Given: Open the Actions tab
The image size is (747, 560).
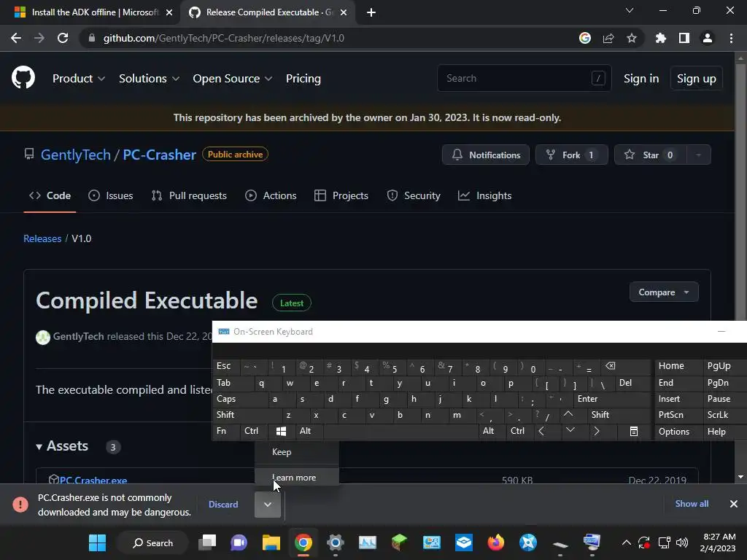Looking at the screenshot, I should 271,195.
